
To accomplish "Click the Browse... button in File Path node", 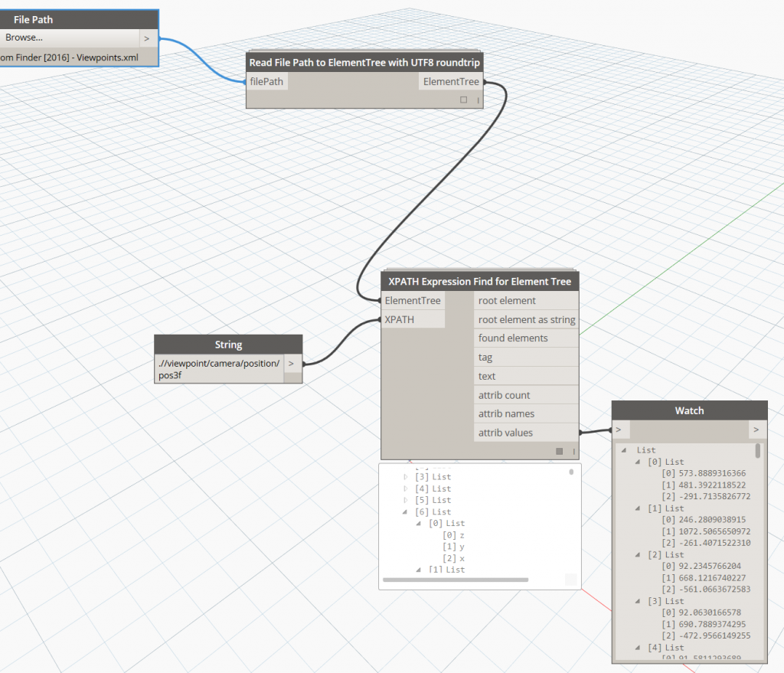I will pyautogui.click(x=69, y=38).
